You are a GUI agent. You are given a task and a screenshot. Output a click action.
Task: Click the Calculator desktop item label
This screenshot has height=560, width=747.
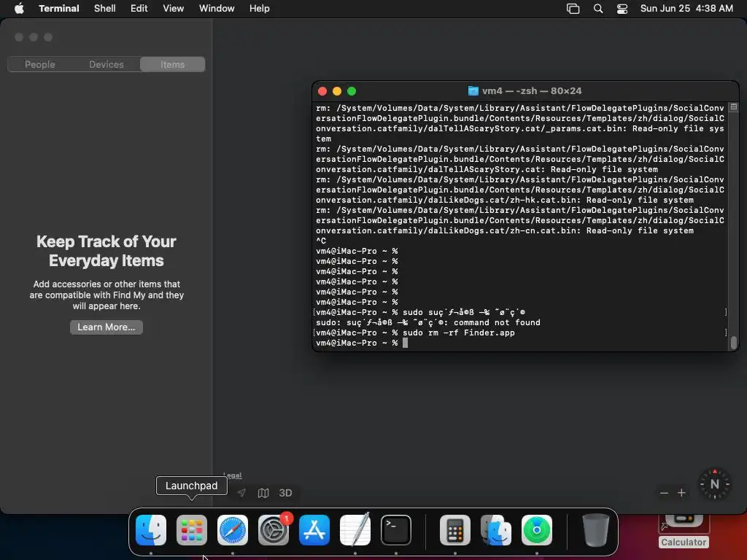(x=684, y=542)
